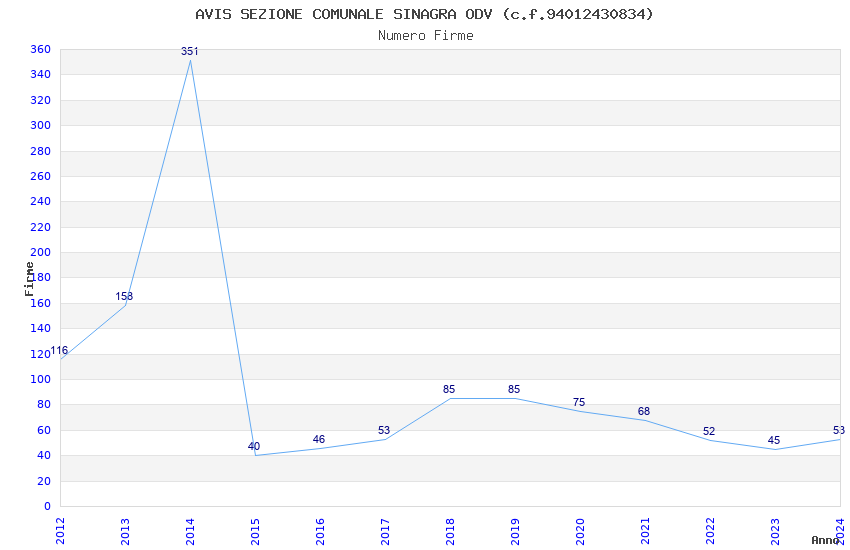
Task: Click the y-axis value 220
Action: (41, 227)
